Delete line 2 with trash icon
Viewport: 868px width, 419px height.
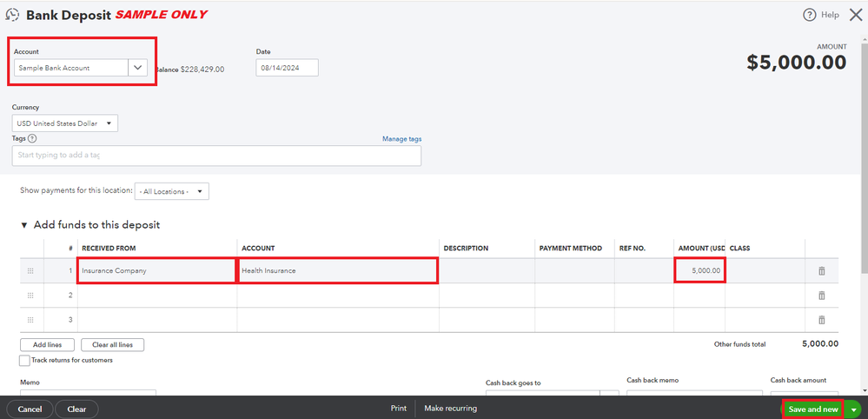(x=821, y=295)
